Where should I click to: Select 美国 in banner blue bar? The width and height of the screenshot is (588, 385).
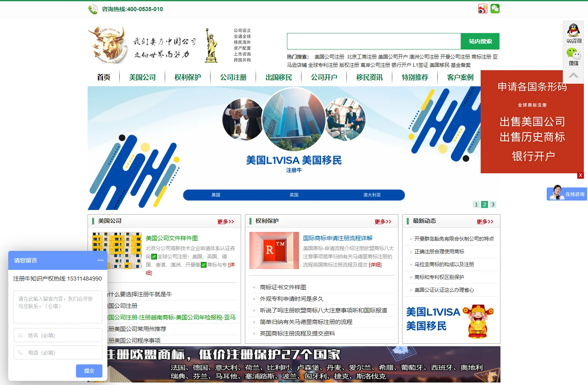point(216,195)
